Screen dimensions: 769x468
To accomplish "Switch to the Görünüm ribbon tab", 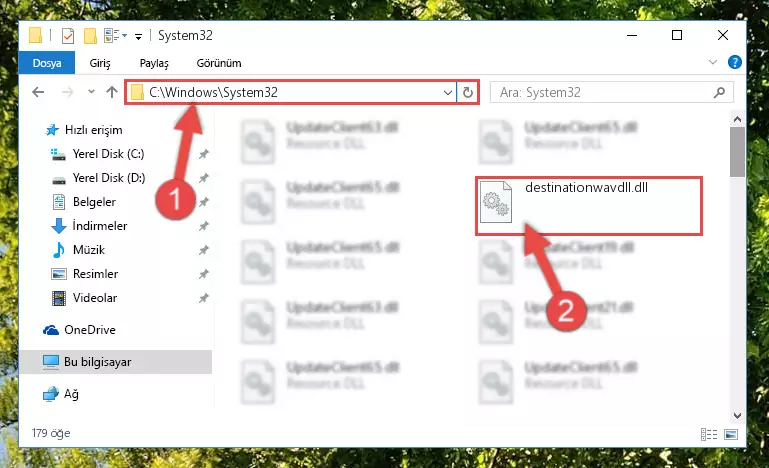I will coord(219,63).
